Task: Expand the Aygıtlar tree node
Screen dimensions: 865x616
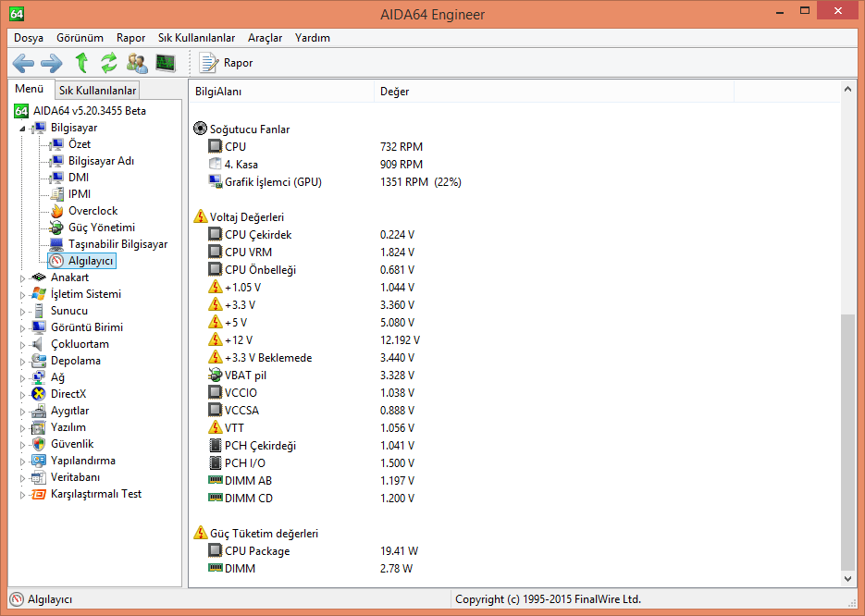Action: (22, 412)
